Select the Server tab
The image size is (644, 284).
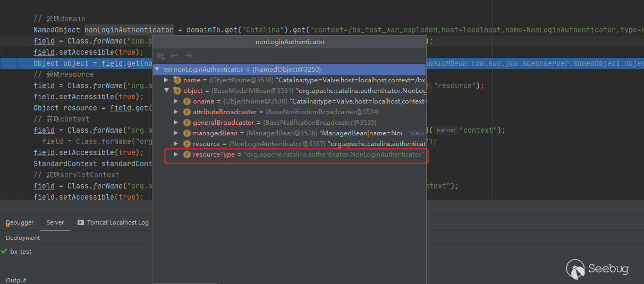click(x=55, y=223)
